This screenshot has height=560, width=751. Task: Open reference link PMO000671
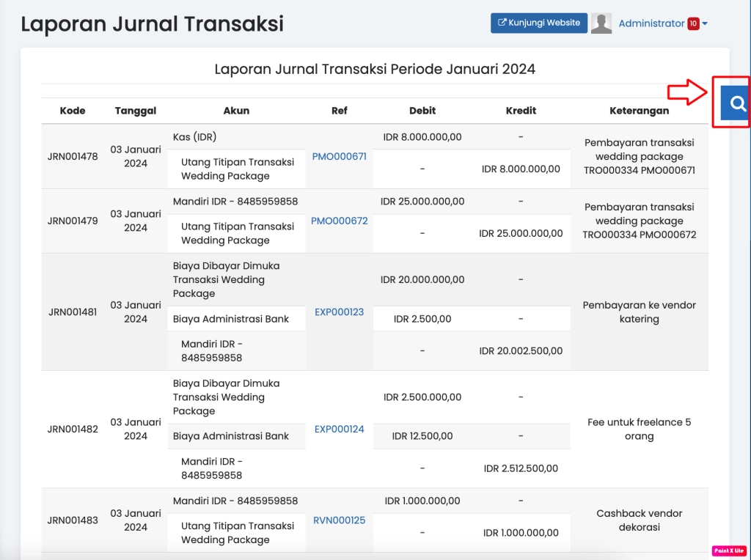(x=339, y=156)
